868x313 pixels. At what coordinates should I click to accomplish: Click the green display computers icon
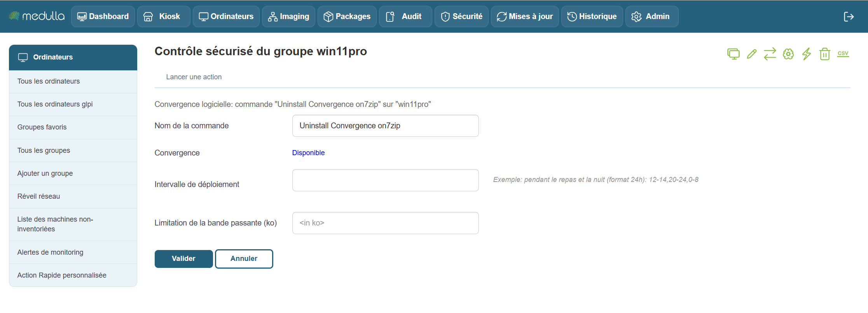click(x=733, y=54)
